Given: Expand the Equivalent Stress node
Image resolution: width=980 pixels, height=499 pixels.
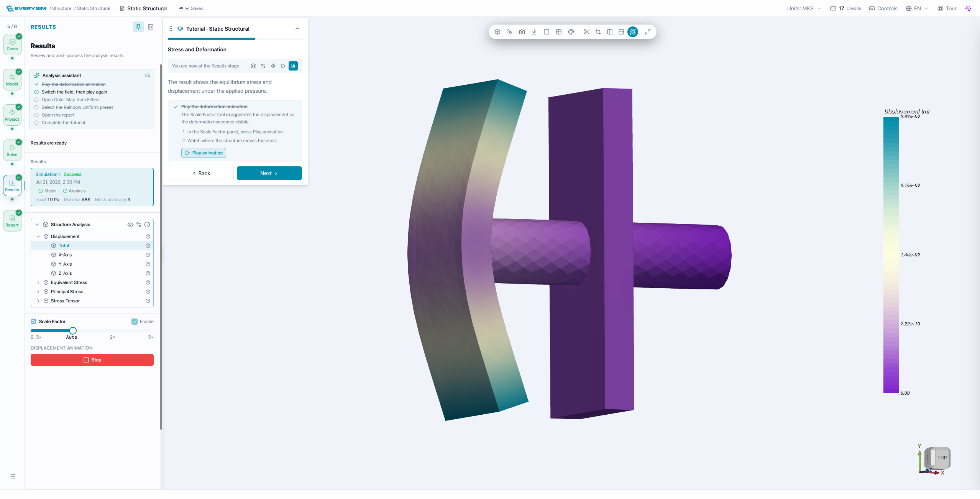Looking at the screenshot, I should pos(38,282).
